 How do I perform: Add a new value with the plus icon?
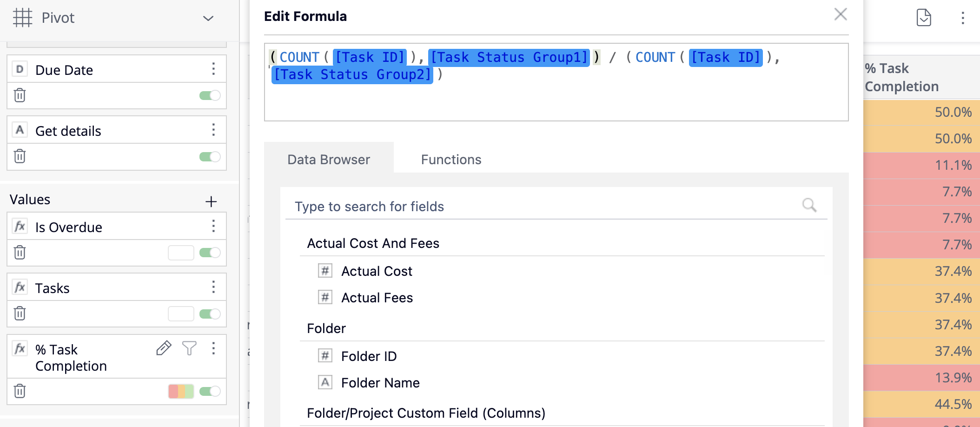click(x=211, y=201)
